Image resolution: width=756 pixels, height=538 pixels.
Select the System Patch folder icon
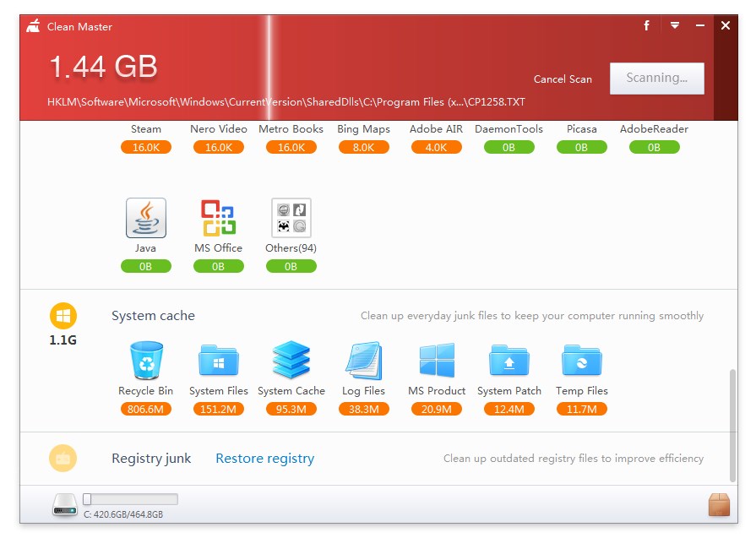click(x=509, y=360)
